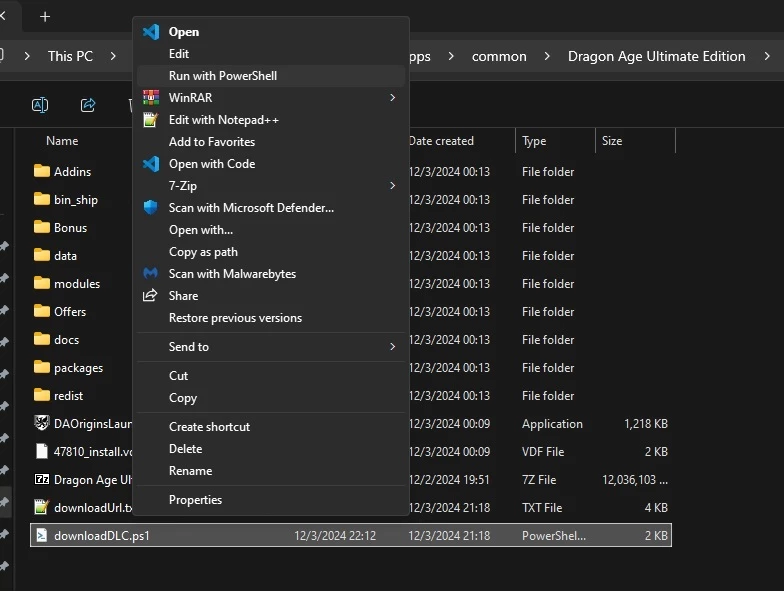Expand chevron after Dragon Age Ultimate Edition
784x592 pixels.
click(x=767, y=56)
